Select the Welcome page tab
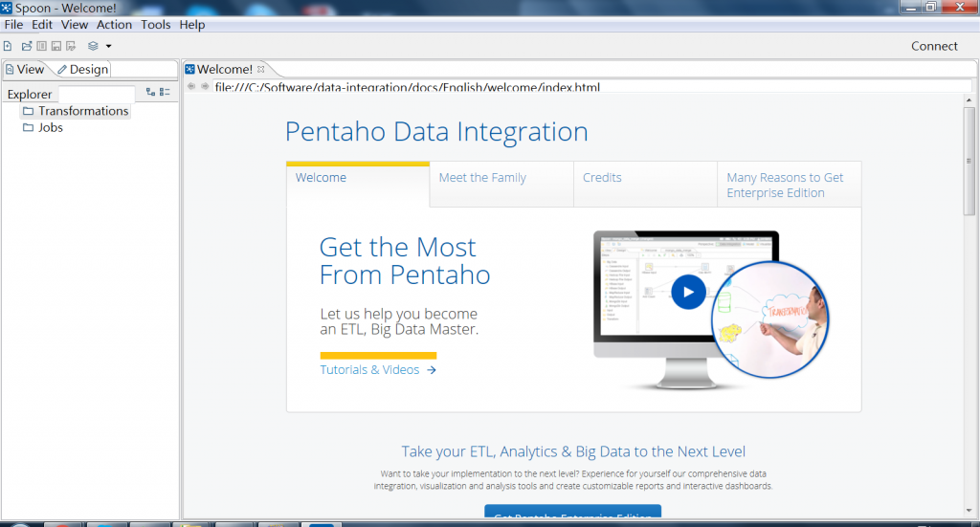Screen dimensions: 980x527 click(x=358, y=185)
